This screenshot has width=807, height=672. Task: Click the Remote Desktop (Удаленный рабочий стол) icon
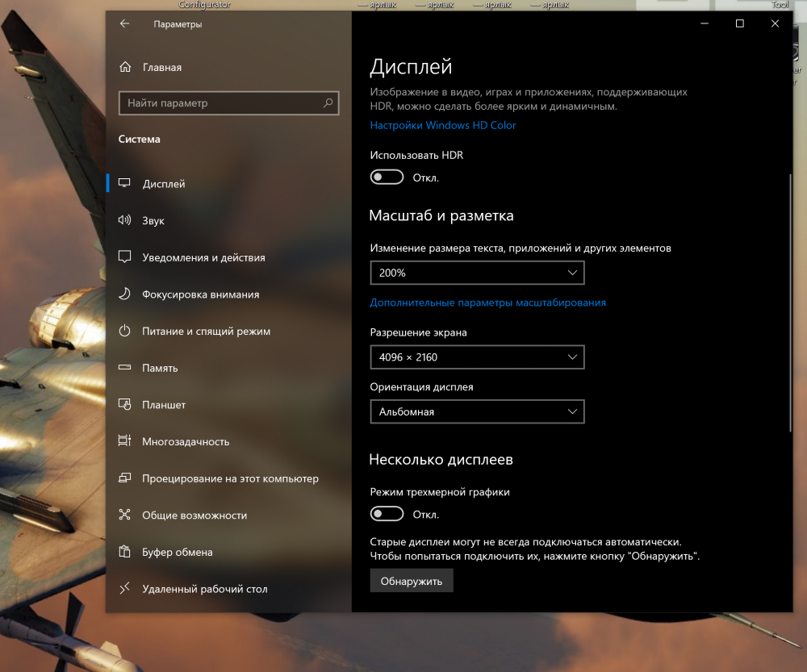point(124,589)
